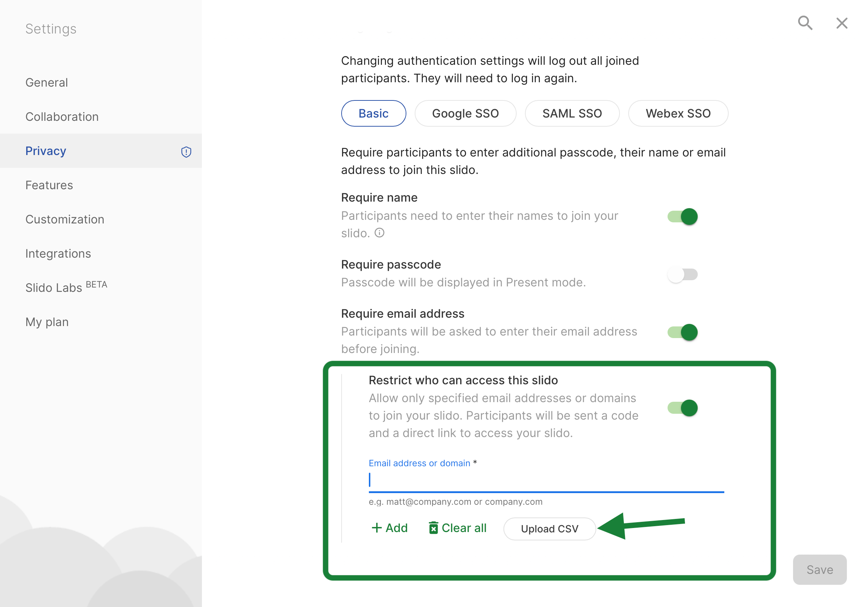Click the Privacy shield warning icon

pos(186,152)
